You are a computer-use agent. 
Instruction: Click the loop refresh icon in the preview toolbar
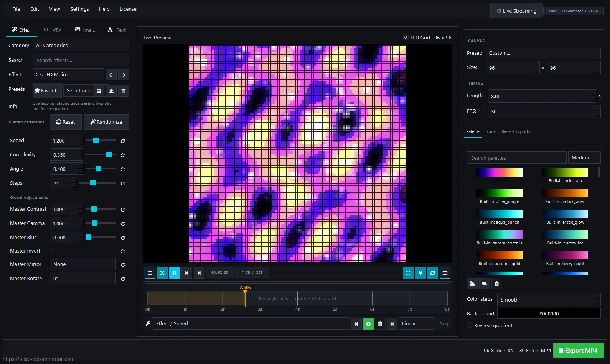pyautogui.click(x=433, y=273)
